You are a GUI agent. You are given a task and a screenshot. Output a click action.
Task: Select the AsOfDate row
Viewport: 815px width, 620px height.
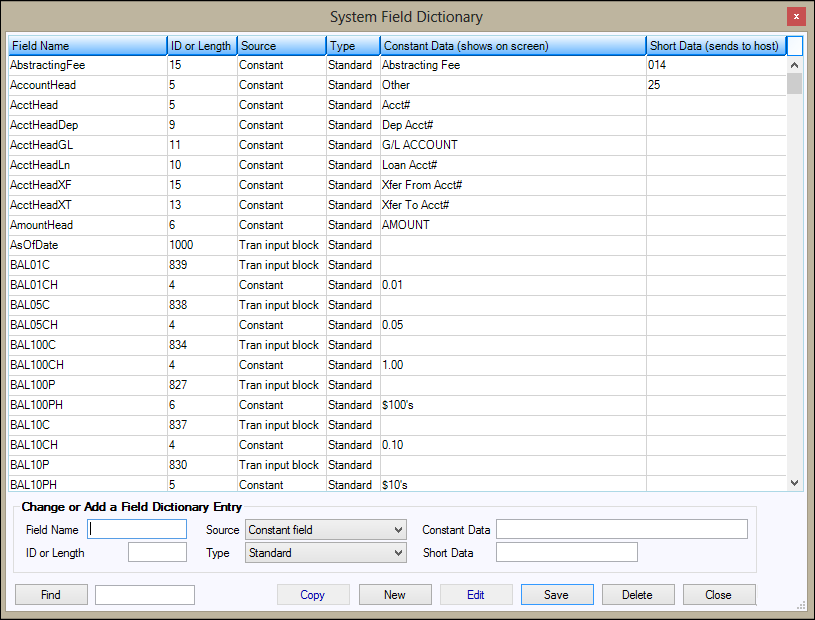click(x=397, y=245)
